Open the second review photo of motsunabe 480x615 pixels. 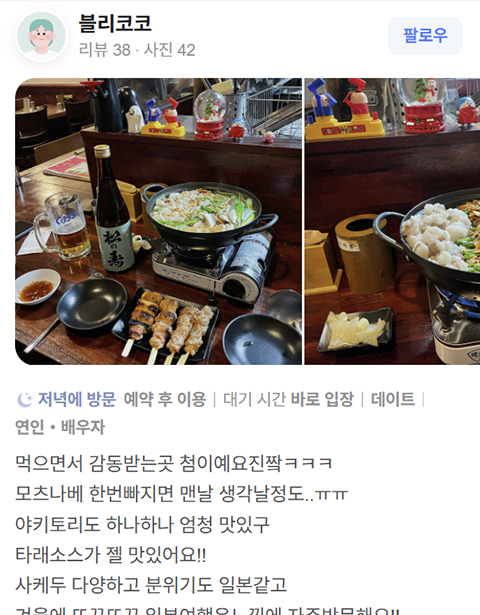[393, 221]
